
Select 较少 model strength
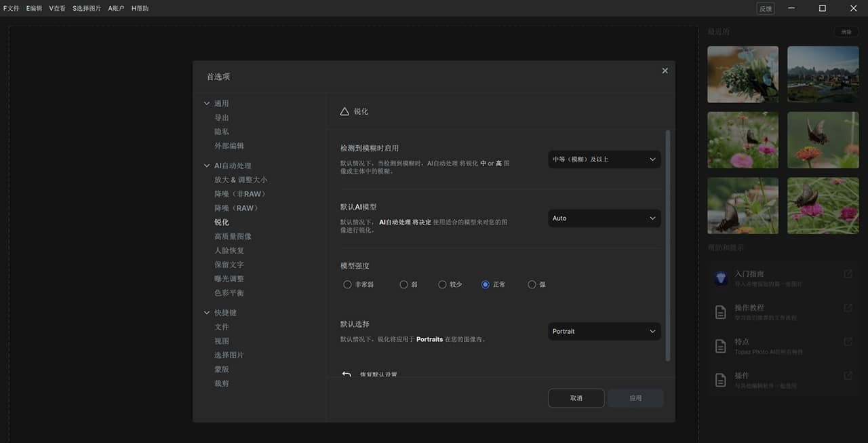(442, 284)
